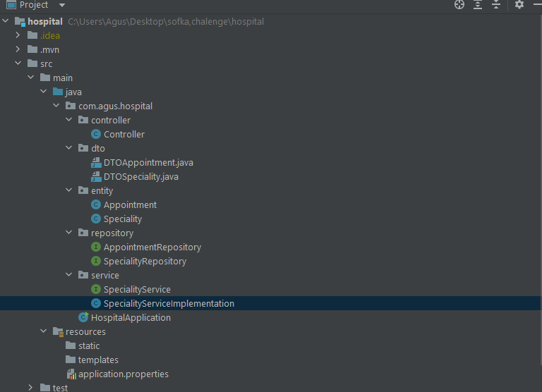Image resolution: width=542 pixels, height=392 pixels.
Task: Select the Speciality entity class
Action: tap(123, 219)
